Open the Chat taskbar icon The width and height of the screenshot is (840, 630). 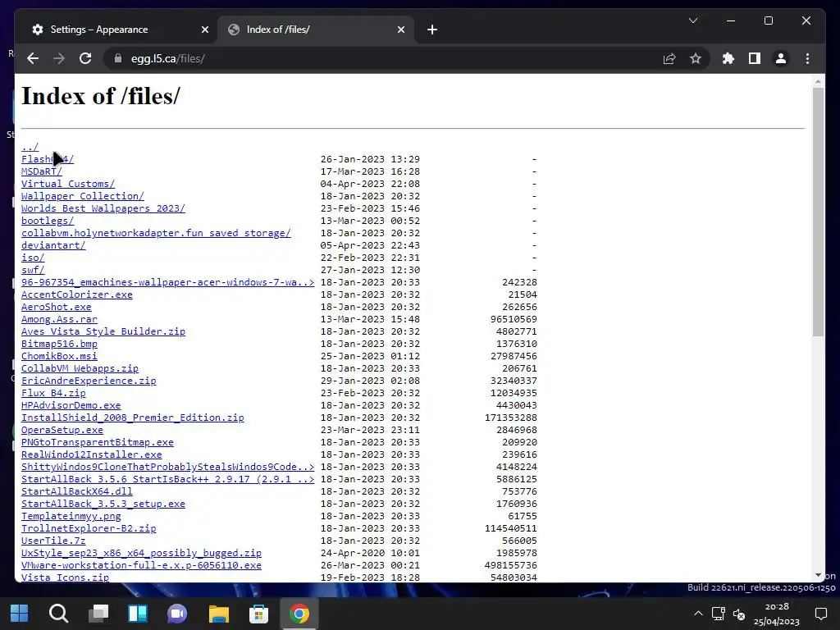click(x=177, y=614)
